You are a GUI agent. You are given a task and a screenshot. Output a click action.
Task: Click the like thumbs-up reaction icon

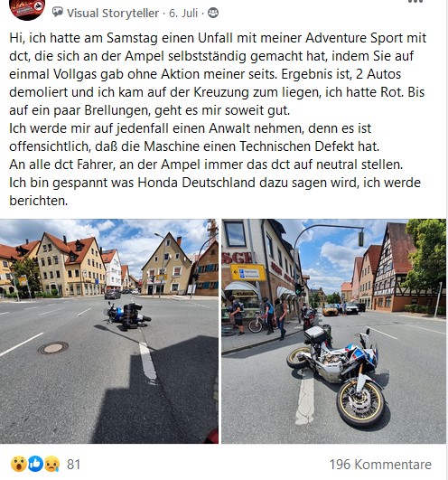coord(35,464)
